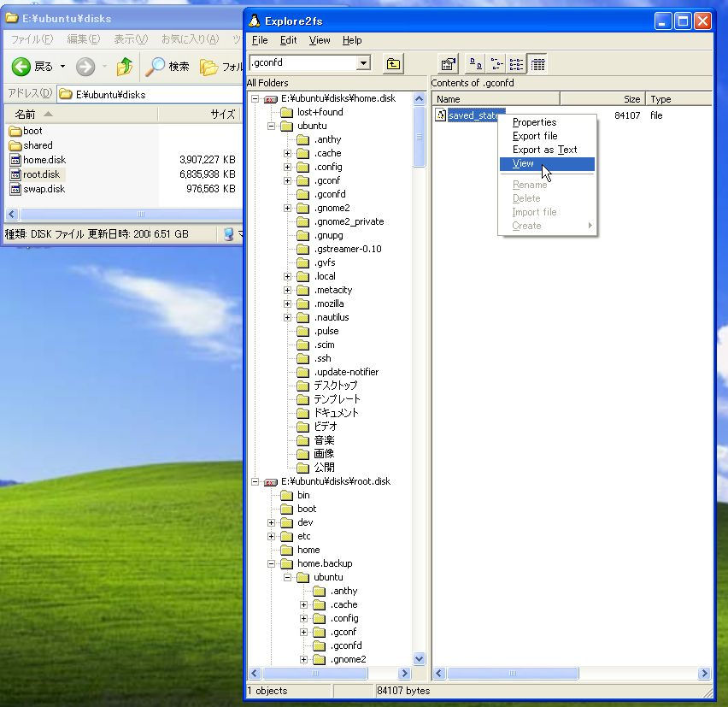Viewport: 728px width, 707px height.
Task: Click the root.disk drive icon in the tree
Action: tap(271, 482)
